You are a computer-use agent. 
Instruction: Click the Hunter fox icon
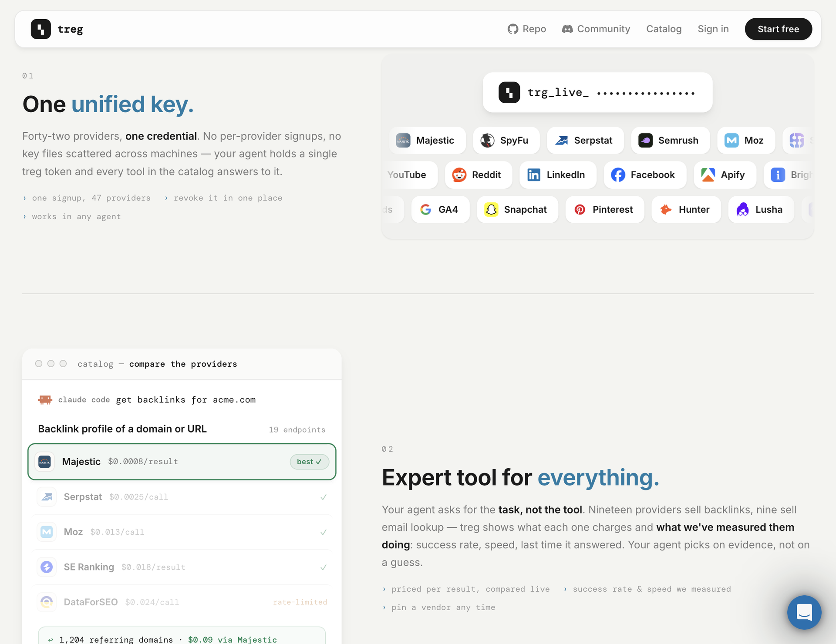click(666, 210)
